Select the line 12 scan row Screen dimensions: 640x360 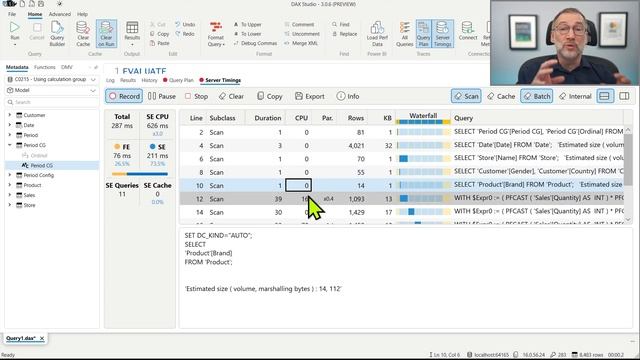point(401,199)
